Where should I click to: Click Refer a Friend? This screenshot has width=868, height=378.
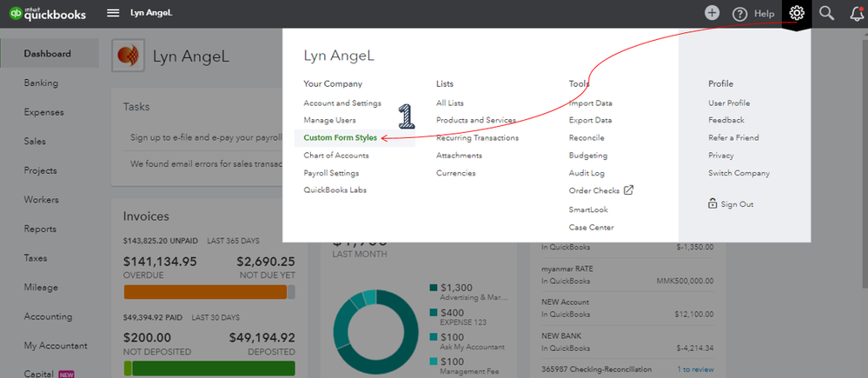point(733,138)
